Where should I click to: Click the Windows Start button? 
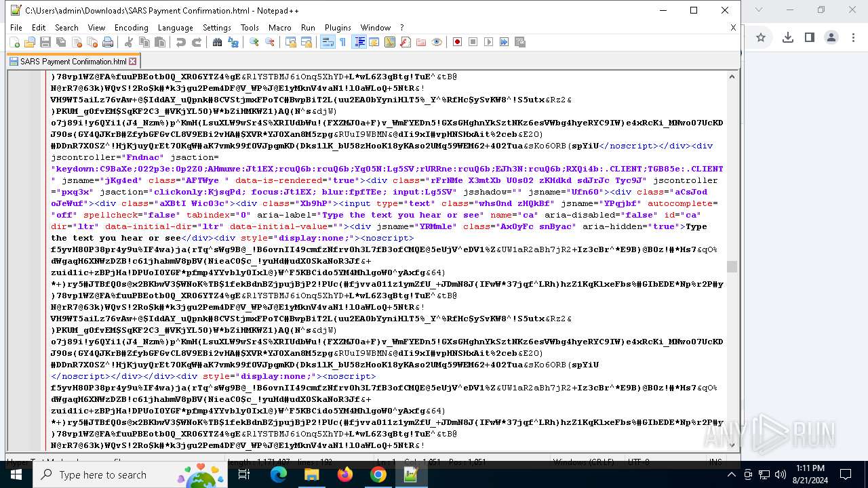click(16, 474)
